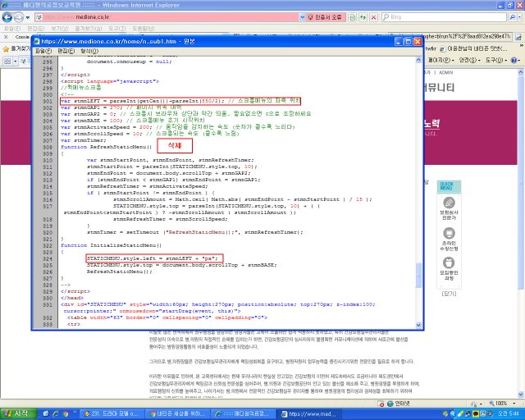525x420 pixels.
Task: Click the blocked popup status bar icon
Action: pyautogui.click(x=381, y=404)
